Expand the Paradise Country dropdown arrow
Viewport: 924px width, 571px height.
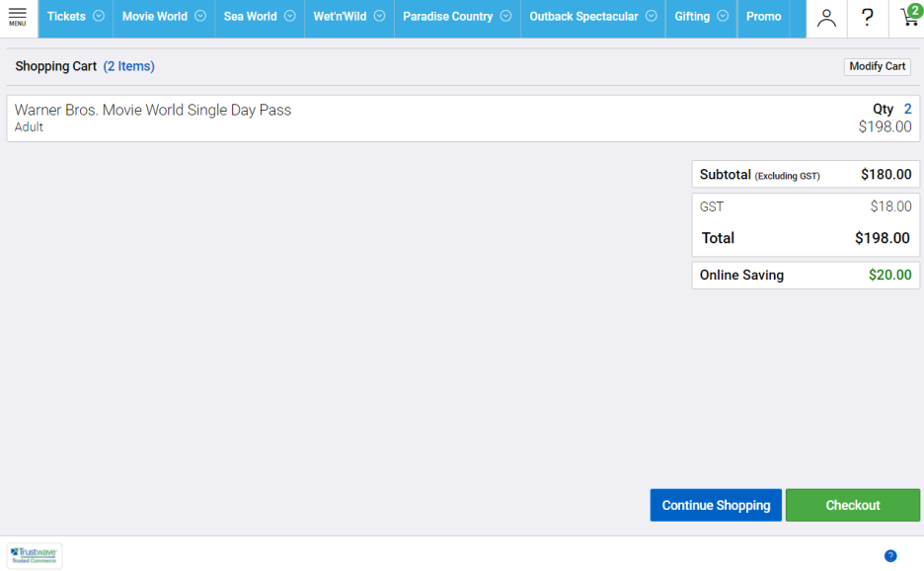pos(505,16)
